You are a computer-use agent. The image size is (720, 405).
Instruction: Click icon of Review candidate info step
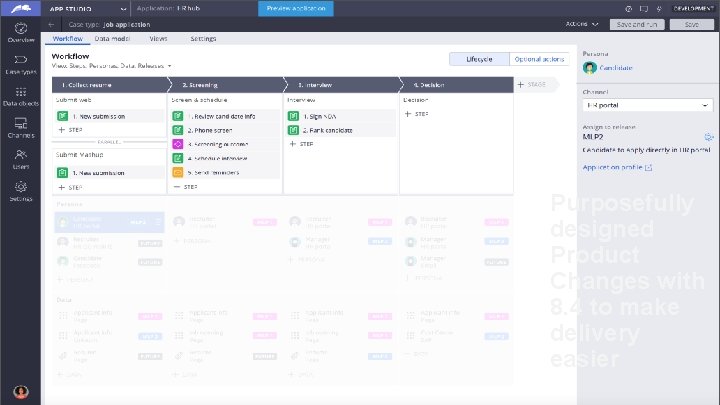(x=178, y=116)
